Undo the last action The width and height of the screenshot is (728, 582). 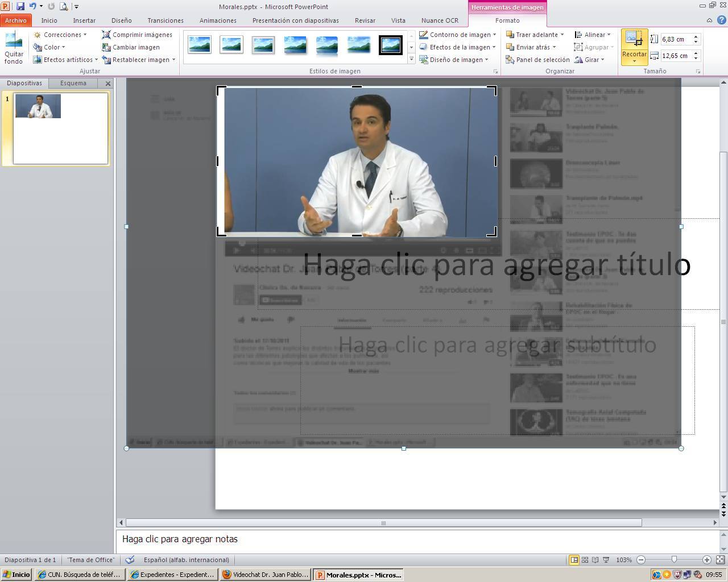(32, 6)
